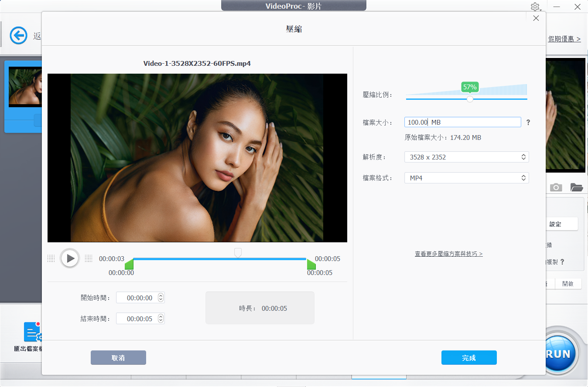Open the resolution dropdown 3528 x 2352

coord(466,157)
